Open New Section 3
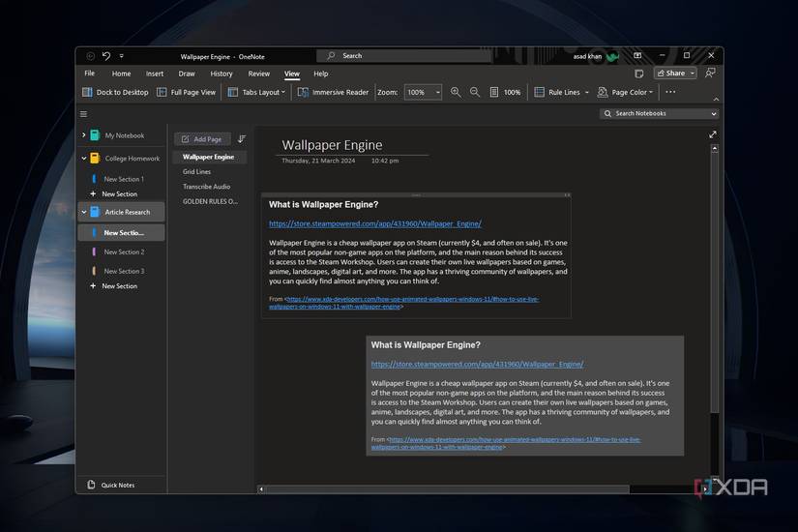The width and height of the screenshot is (798, 532). tap(124, 272)
